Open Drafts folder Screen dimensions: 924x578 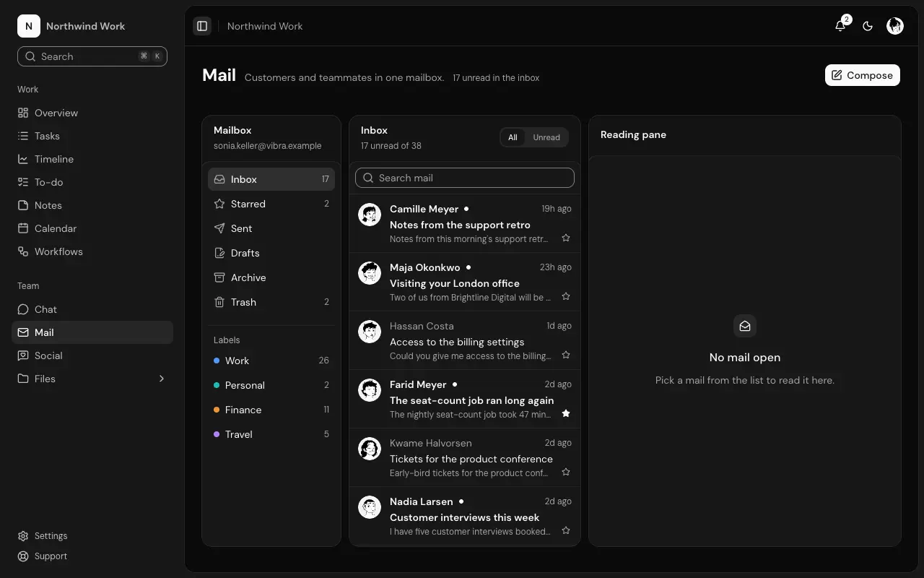coord(271,253)
